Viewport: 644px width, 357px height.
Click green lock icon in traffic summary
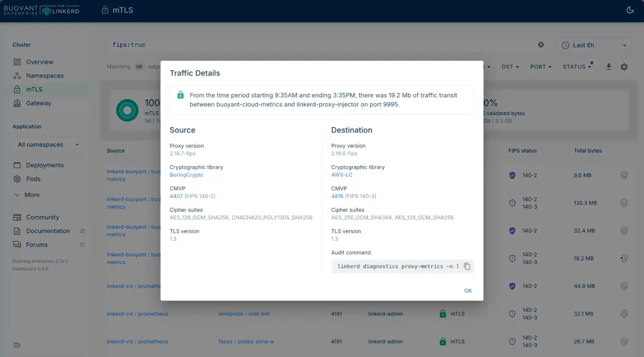[180, 95]
